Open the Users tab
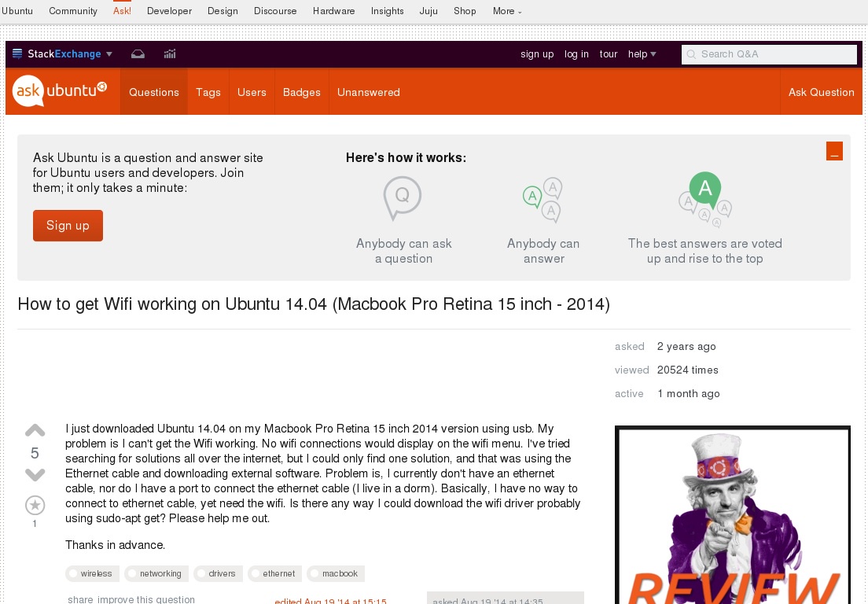The height and width of the screenshot is (604, 868). tap(252, 92)
